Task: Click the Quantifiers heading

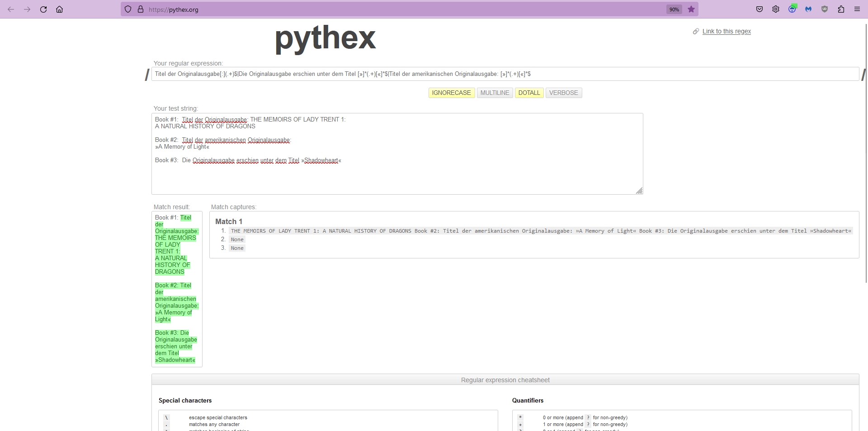Action: click(x=528, y=401)
